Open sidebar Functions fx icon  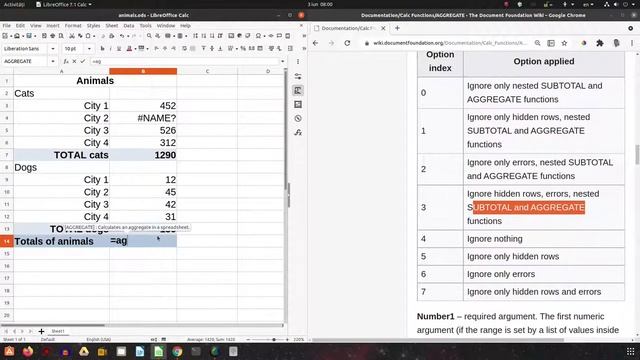(298, 133)
